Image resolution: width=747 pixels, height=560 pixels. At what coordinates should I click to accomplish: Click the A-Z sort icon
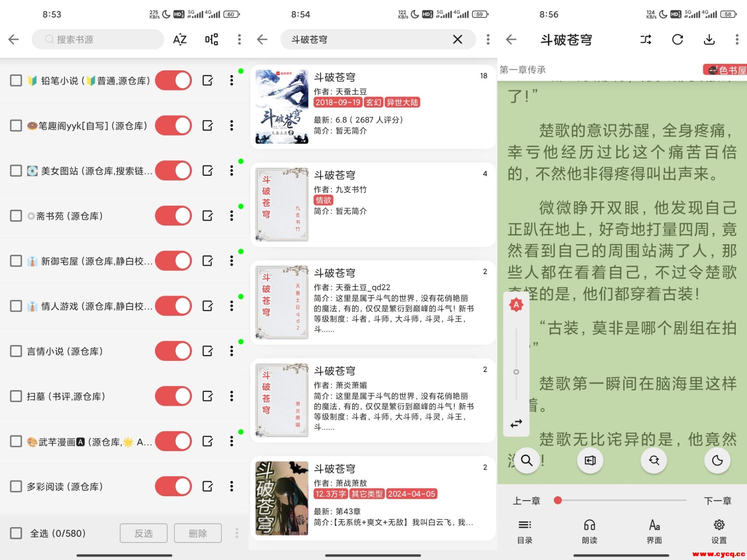pyautogui.click(x=180, y=39)
